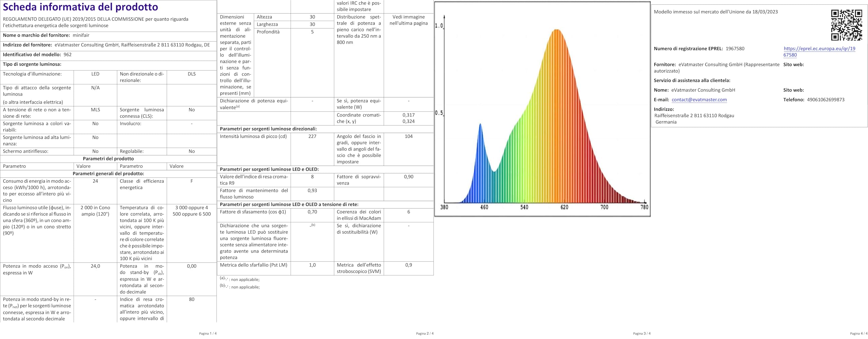Click the 'Pagina 1 / 4' footer
868x339 pixels.
click(x=208, y=334)
